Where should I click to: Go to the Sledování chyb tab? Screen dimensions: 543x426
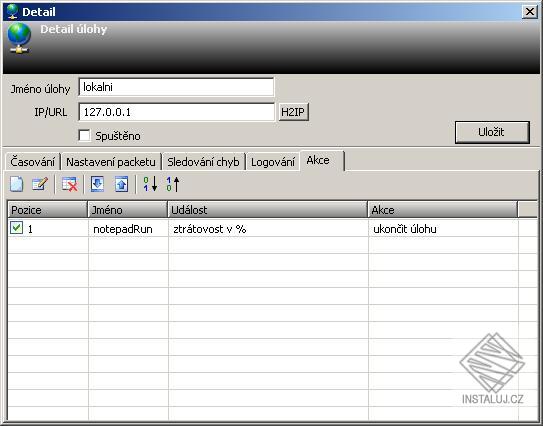tap(203, 162)
